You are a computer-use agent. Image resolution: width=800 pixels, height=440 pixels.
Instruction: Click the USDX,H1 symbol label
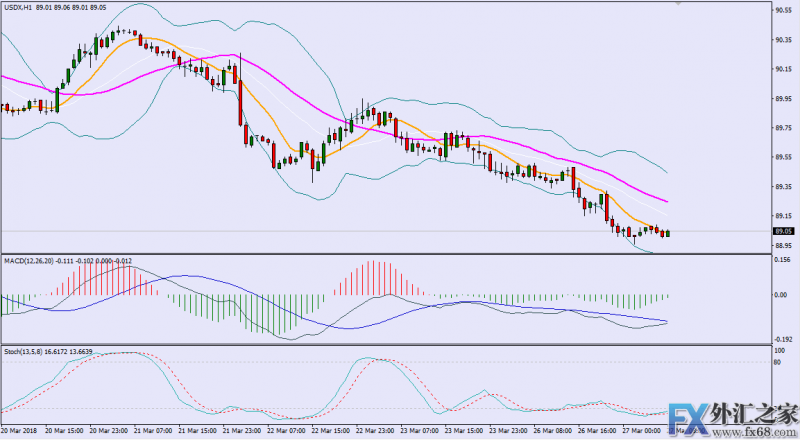(x=22, y=8)
